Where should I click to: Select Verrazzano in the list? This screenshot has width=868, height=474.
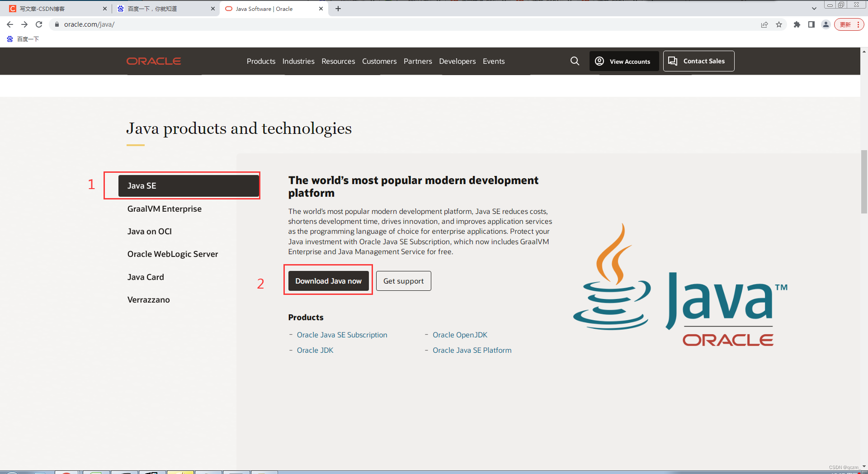(149, 300)
